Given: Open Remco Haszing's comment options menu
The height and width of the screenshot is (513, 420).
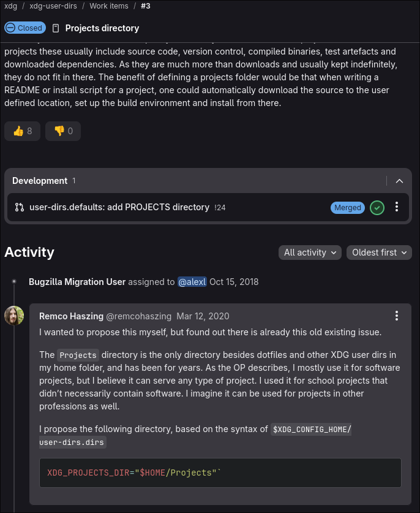Looking at the screenshot, I should point(397,316).
